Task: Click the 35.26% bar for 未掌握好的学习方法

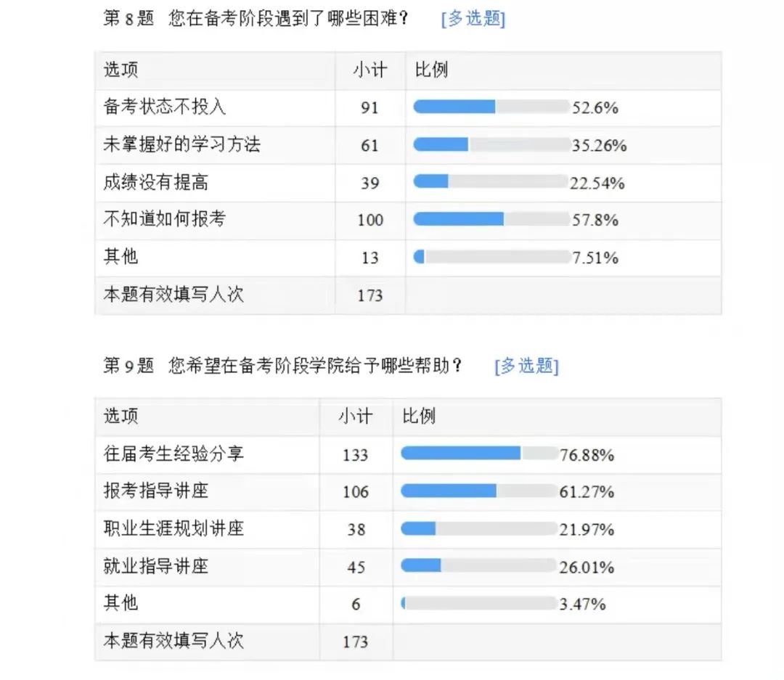Action: tap(491, 144)
